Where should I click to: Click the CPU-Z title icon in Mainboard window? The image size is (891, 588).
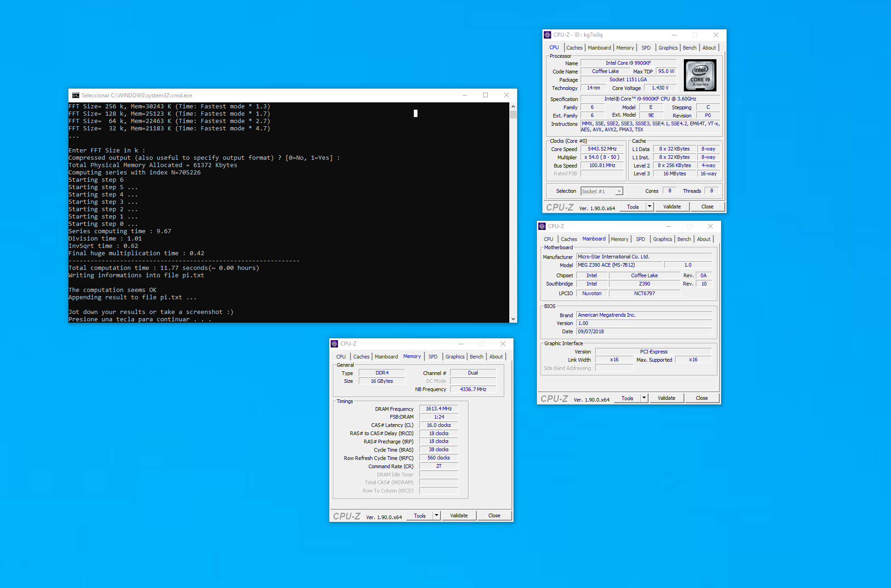point(542,226)
